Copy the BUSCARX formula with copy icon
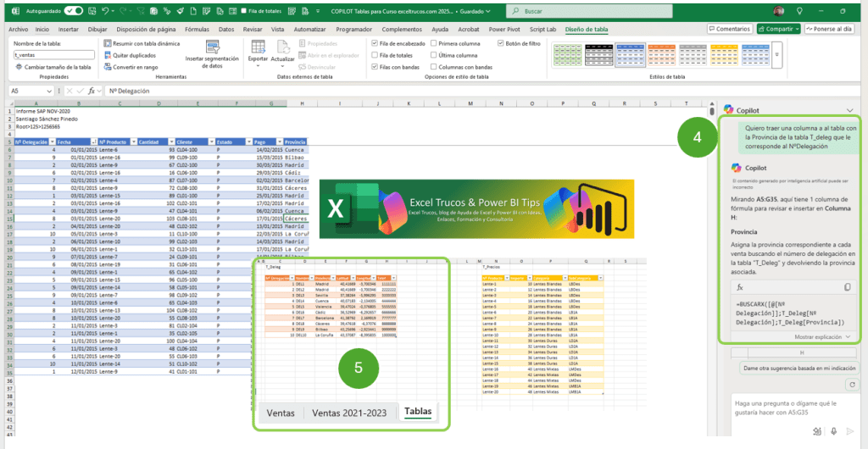The width and height of the screenshot is (868, 449). coord(848,288)
